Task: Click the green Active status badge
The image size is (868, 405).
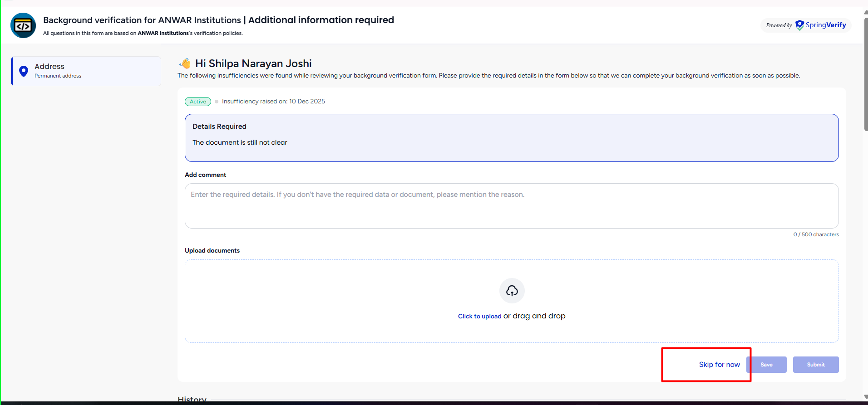Action: (x=198, y=102)
